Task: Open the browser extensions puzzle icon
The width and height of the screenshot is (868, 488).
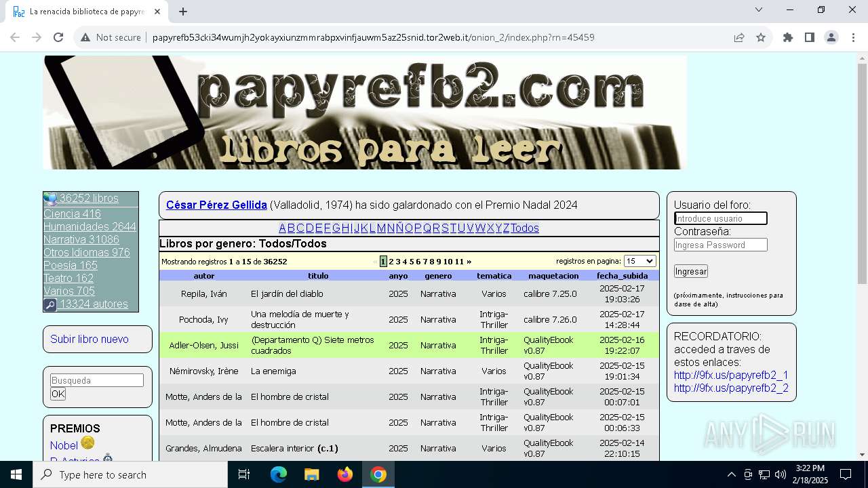Action: (x=788, y=38)
